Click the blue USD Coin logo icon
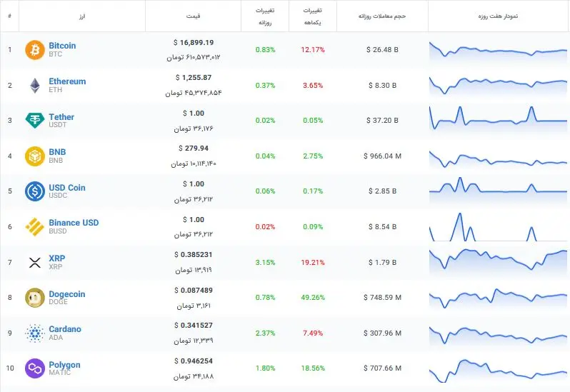570x392 pixels. click(x=35, y=191)
